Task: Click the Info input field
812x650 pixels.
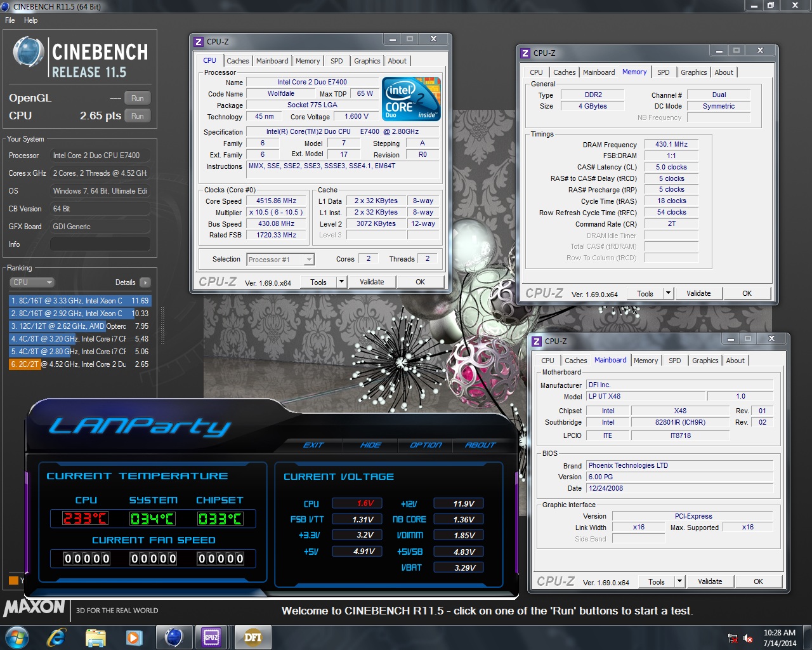Action: [x=100, y=244]
